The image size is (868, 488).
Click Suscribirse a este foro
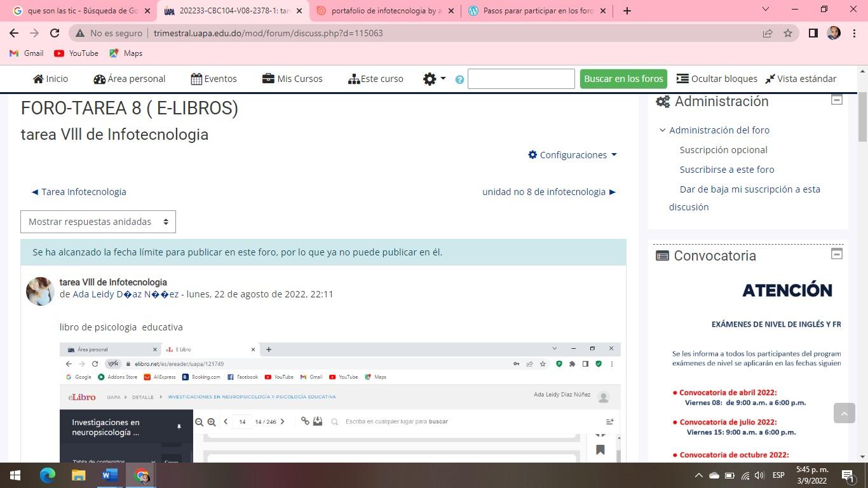coord(727,170)
